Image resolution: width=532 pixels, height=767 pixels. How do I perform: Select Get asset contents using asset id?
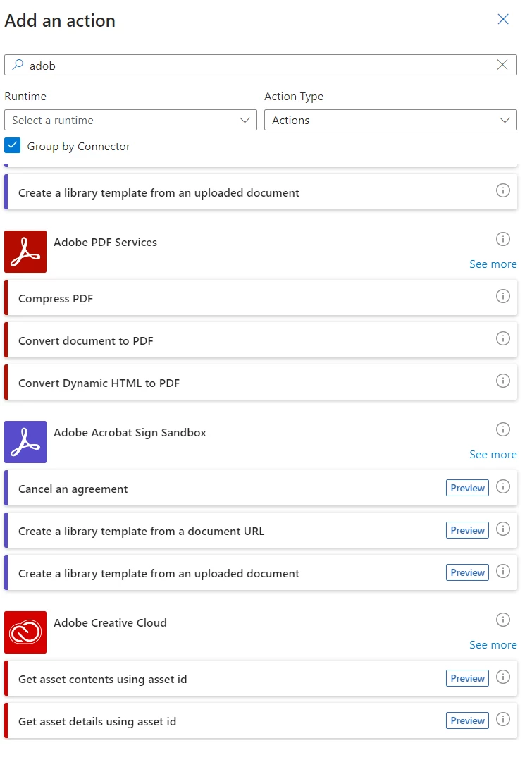[x=261, y=678]
